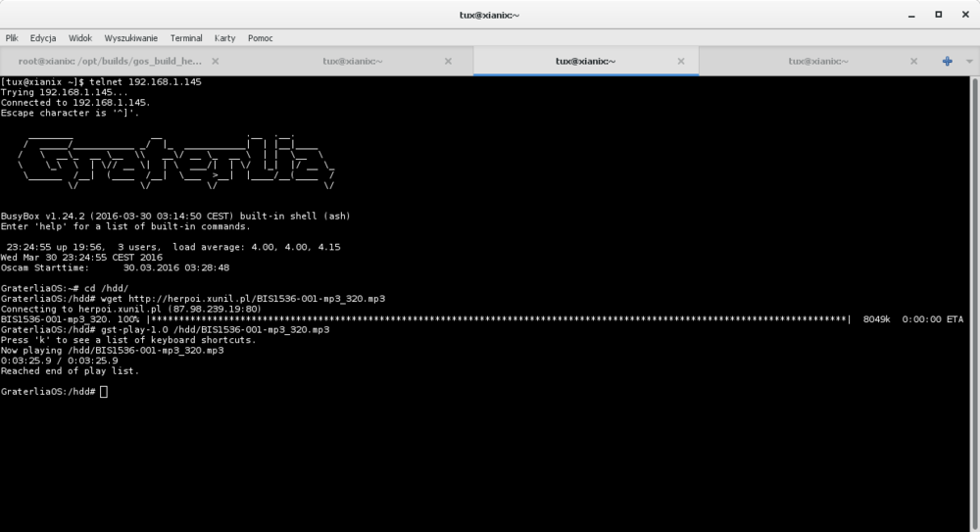Open a new terminal tab with plus icon
Viewport: 980px width, 532px height.
tap(947, 61)
